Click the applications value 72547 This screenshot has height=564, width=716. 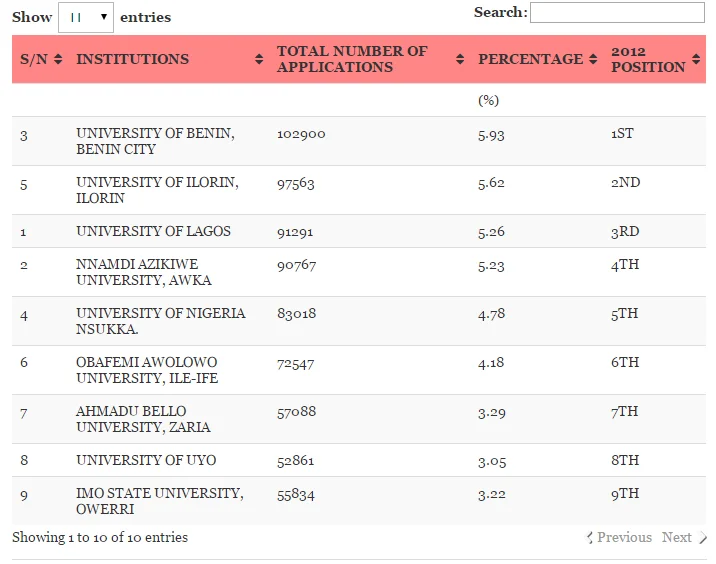click(295, 364)
